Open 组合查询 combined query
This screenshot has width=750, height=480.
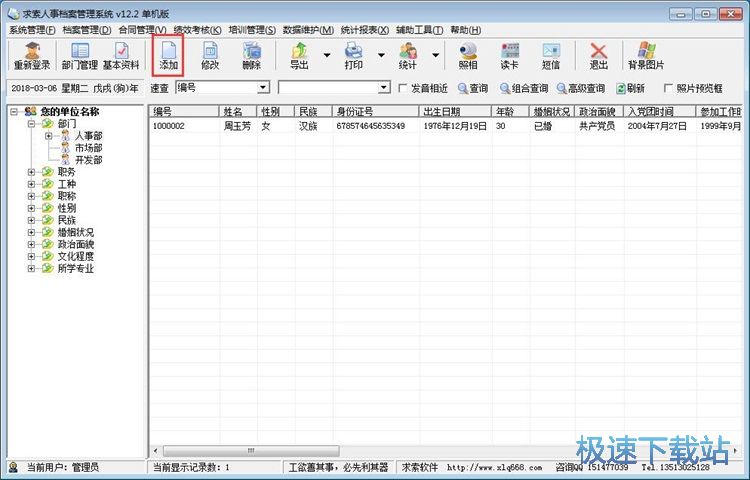(524, 88)
